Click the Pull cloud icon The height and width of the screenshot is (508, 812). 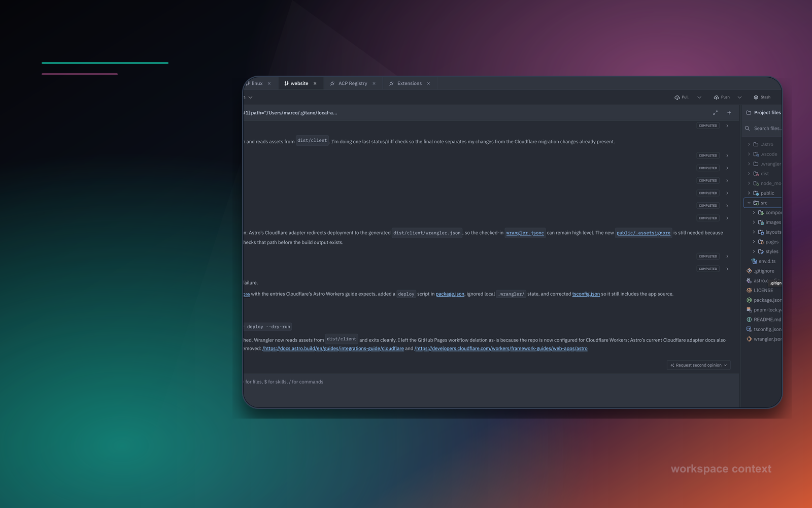[x=677, y=98]
